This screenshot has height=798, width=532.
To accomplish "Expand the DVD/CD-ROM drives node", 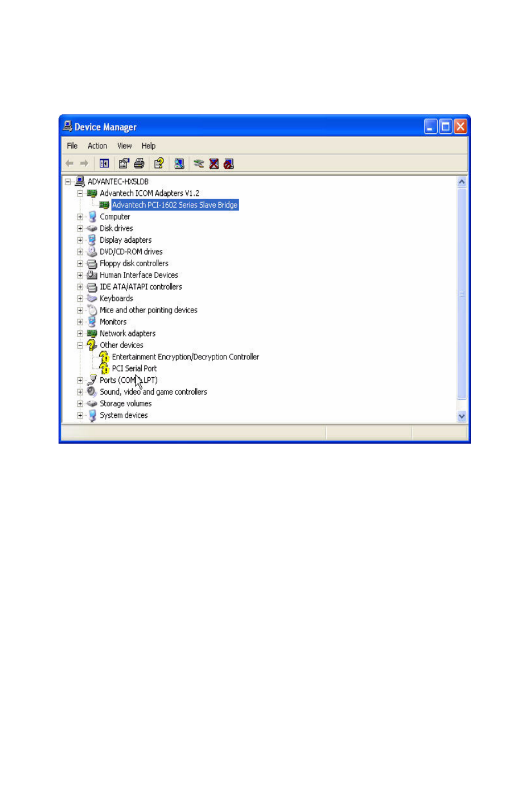I will tap(80, 252).
